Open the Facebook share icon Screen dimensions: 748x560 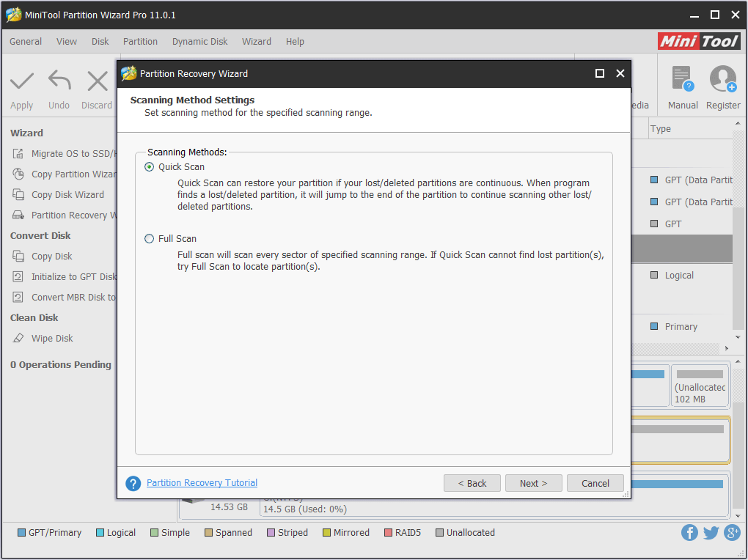tap(689, 532)
